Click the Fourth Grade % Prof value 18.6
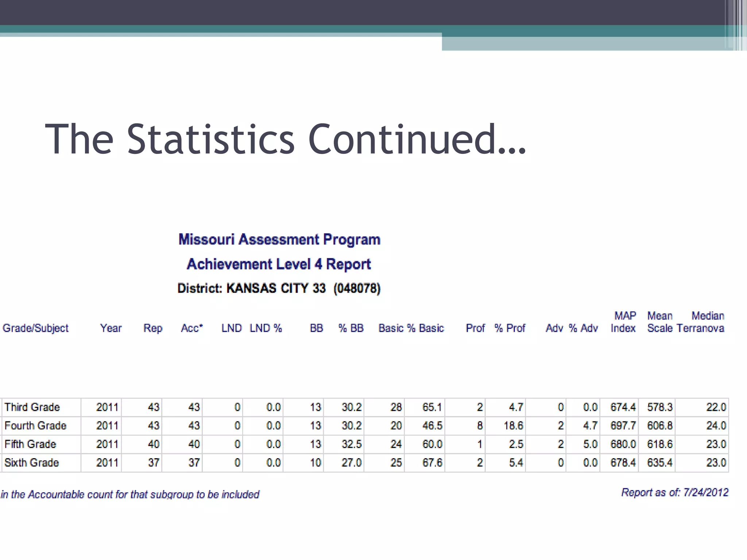The height and width of the screenshot is (560, 747). click(513, 426)
